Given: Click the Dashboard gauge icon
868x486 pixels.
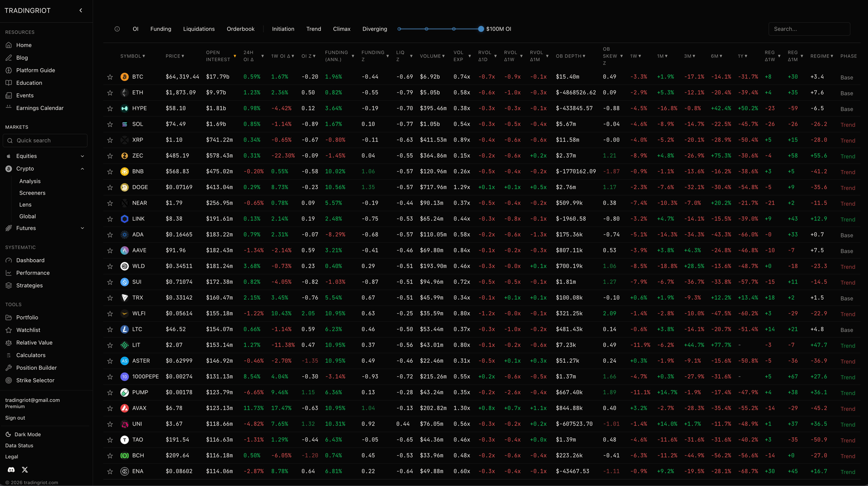Looking at the screenshot, I should tap(9, 260).
